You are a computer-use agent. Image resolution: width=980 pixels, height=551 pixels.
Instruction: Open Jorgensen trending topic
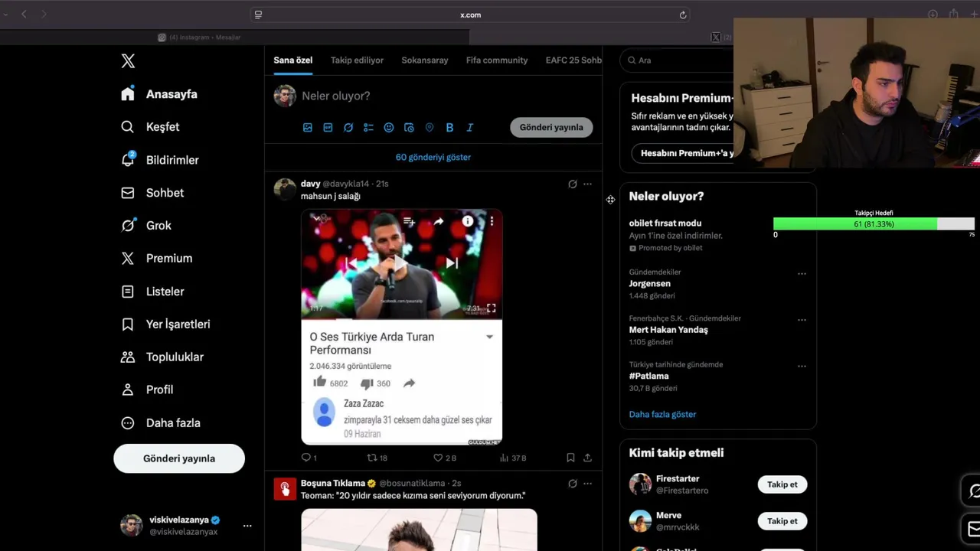coord(649,284)
